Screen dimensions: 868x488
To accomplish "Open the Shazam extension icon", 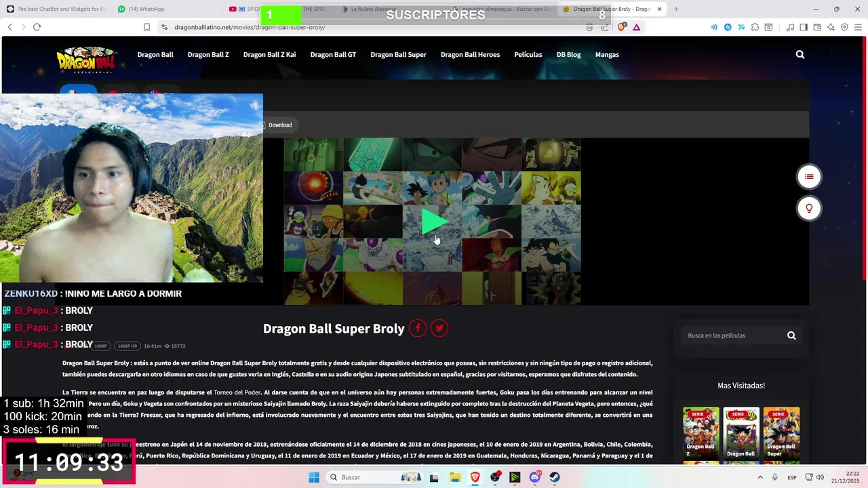I will point(728,27).
